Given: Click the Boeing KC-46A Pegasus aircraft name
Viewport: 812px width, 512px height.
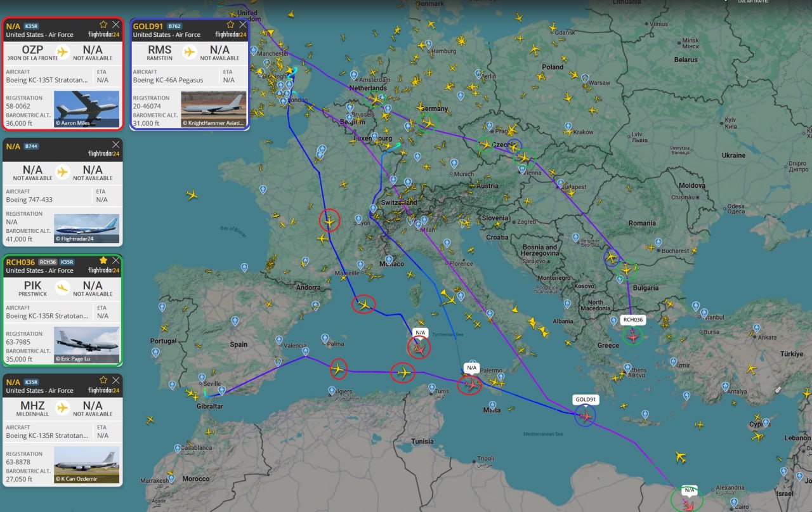Looking at the screenshot, I should pyautogui.click(x=168, y=81).
